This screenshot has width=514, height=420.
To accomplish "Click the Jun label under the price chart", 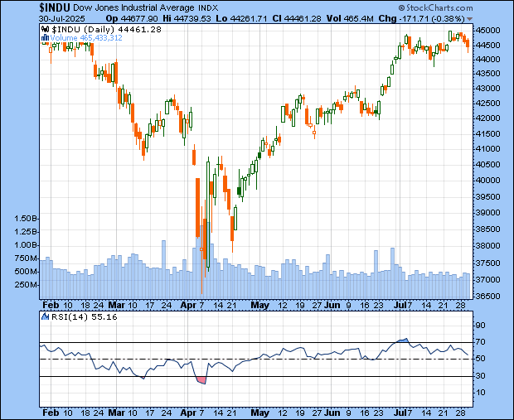I will [x=332, y=305].
